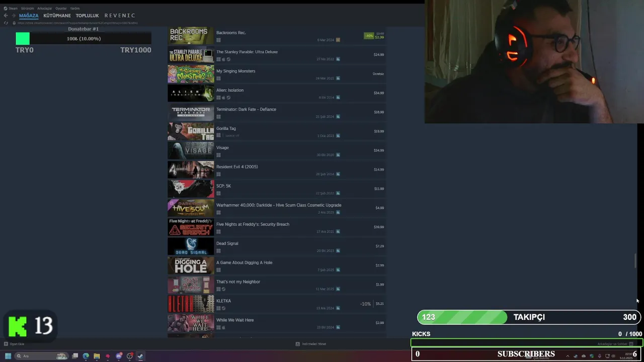Select SCP: 5K title
The height and width of the screenshot is (362, 644).
[223, 186]
